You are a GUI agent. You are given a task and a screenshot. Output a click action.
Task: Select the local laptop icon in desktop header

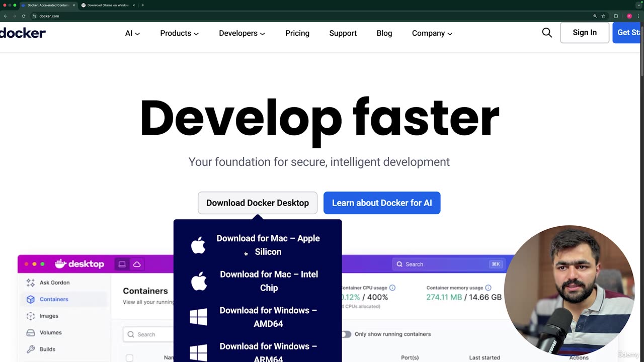pyautogui.click(x=122, y=264)
